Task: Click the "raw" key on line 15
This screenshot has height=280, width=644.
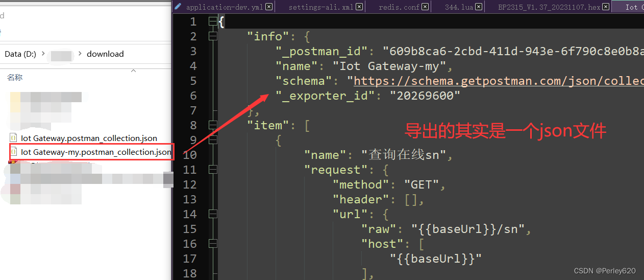Action: click(x=379, y=229)
